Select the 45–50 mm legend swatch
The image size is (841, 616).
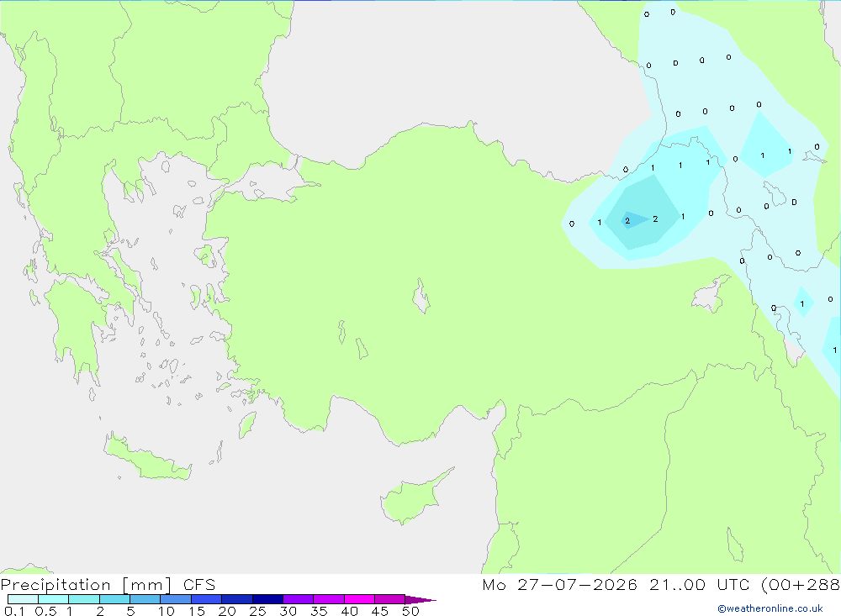[x=390, y=599]
